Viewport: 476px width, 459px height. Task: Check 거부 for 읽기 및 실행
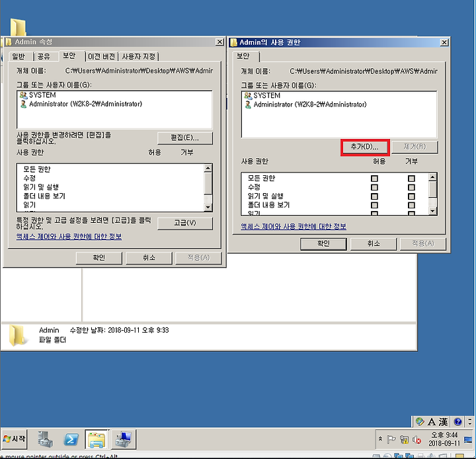411,196
